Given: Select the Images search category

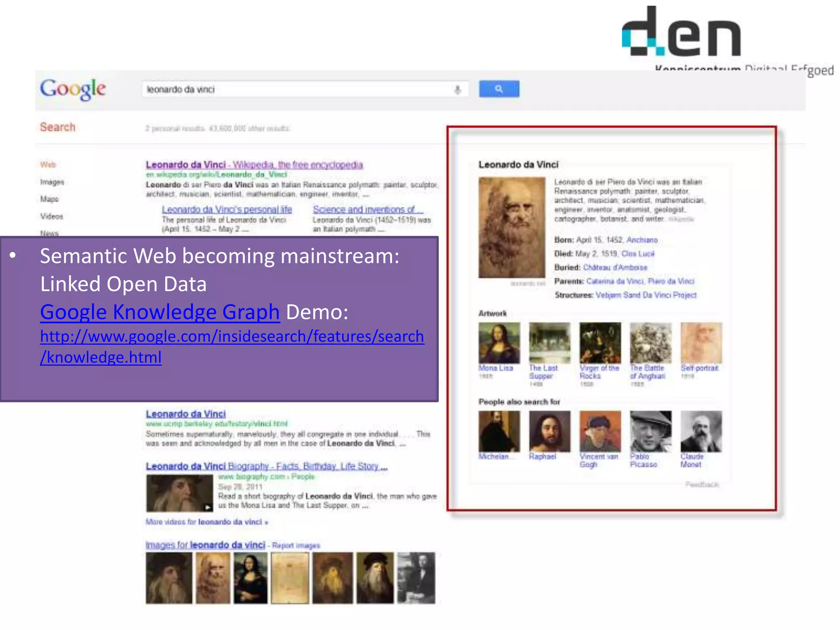Looking at the screenshot, I should click(x=52, y=182).
